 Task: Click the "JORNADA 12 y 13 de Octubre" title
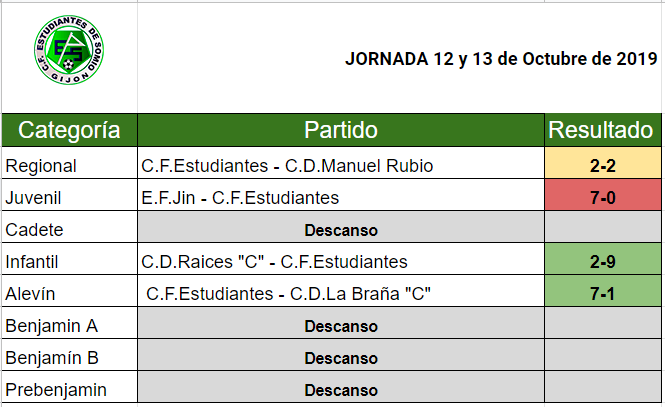493,58
